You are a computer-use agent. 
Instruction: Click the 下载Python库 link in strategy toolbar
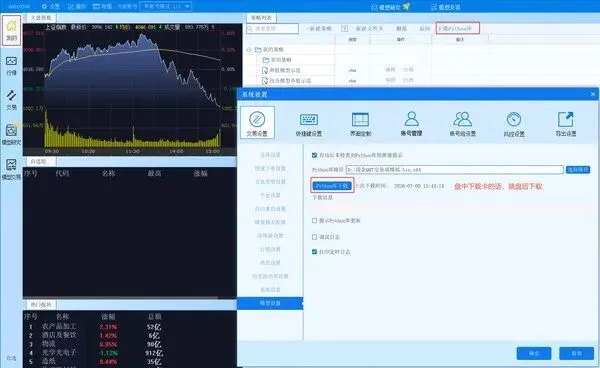point(457,29)
